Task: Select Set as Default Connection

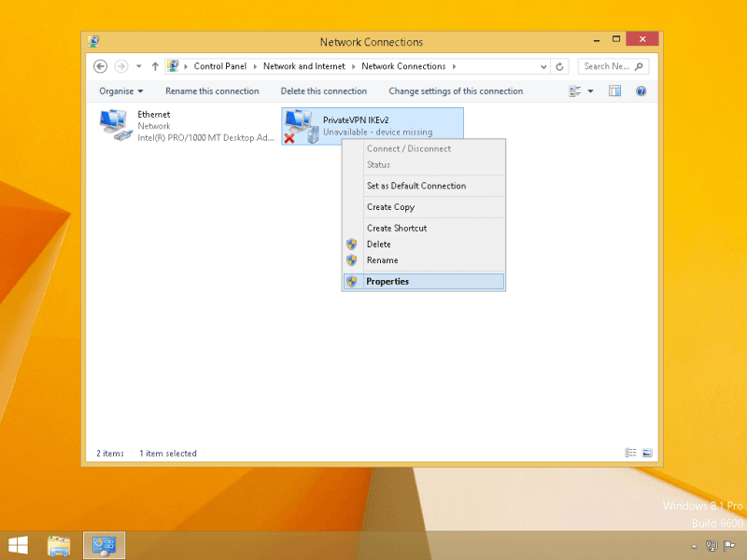Action: [416, 186]
